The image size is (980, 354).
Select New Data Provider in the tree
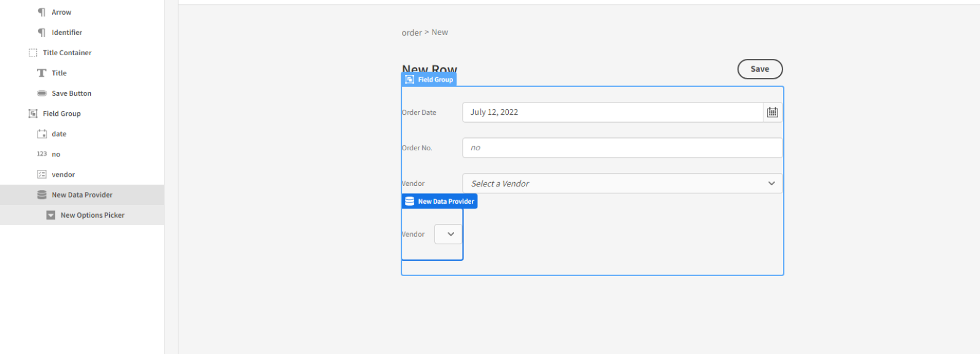click(x=82, y=194)
